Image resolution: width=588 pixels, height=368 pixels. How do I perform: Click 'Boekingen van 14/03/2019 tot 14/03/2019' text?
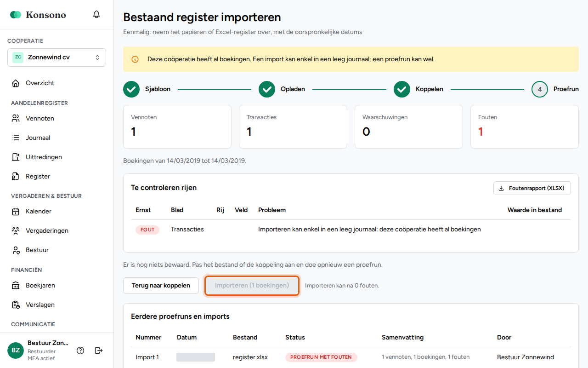point(185,161)
